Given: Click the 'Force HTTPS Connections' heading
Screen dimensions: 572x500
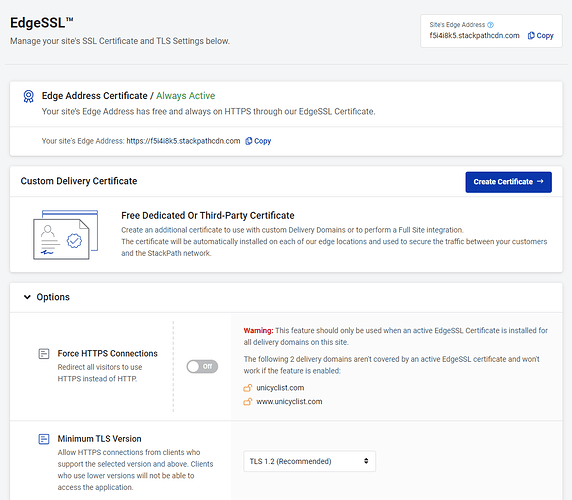Looking at the screenshot, I should tap(108, 353).
